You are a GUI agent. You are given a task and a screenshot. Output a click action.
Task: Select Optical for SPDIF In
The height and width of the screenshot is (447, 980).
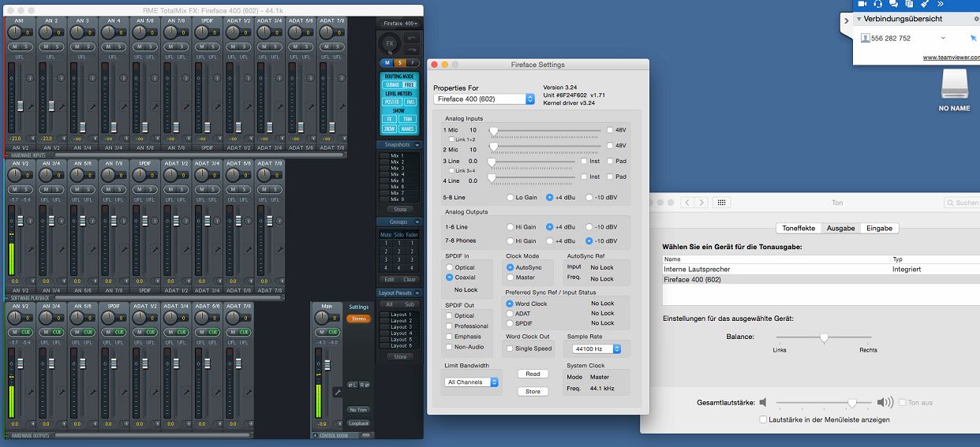pos(450,267)
